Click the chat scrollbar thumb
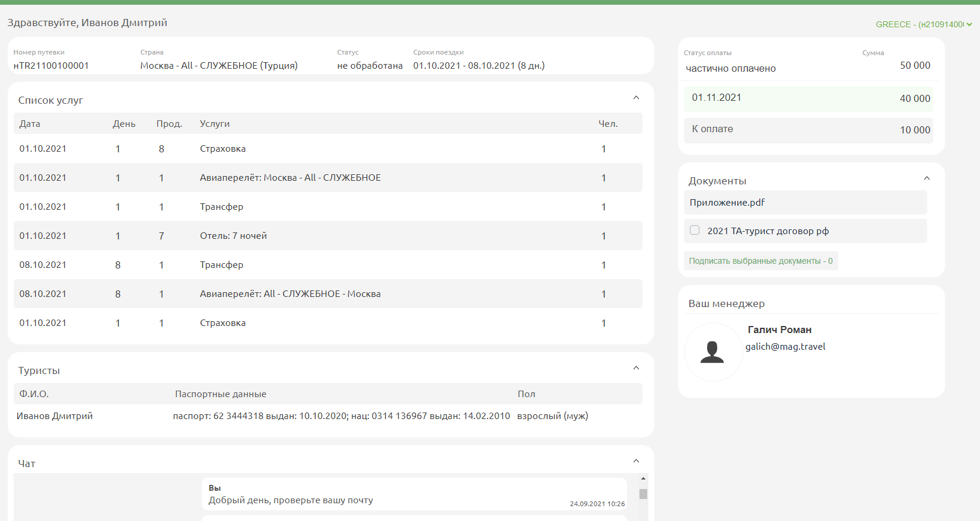 tap(643, 494)
